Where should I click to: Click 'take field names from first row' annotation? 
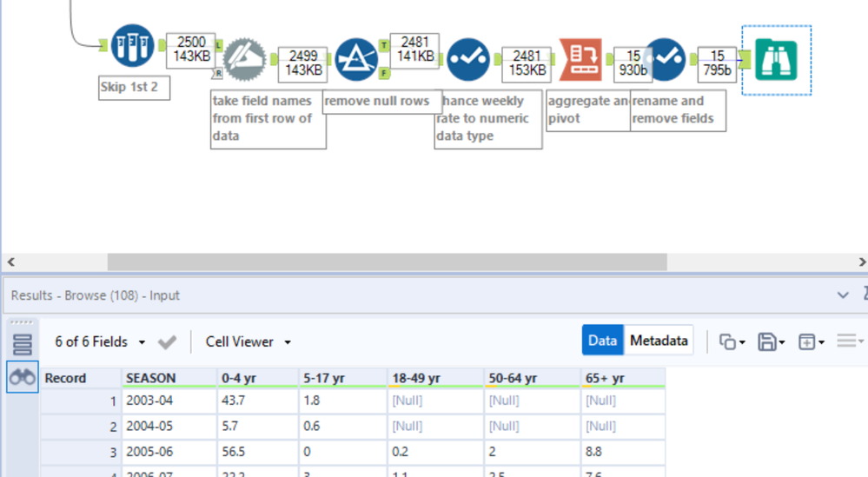[268, 119]
